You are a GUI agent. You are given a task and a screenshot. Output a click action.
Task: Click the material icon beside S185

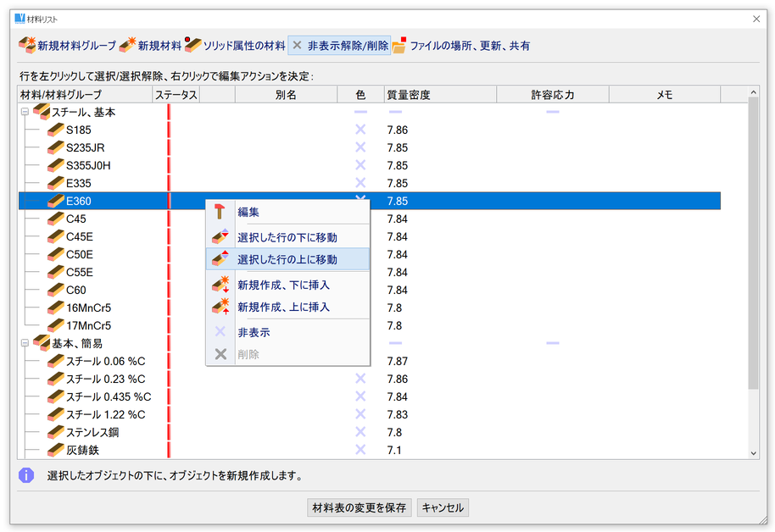click(x=56, y=130)
